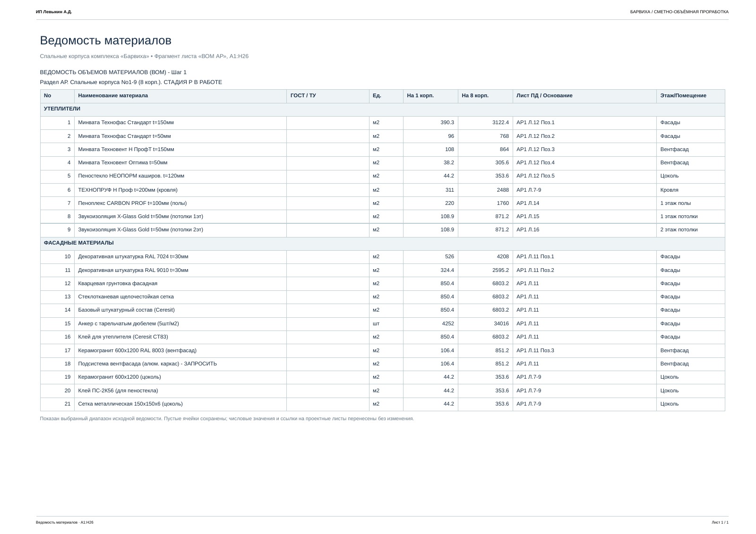Select cell 'Минвата Технофас Стандарт t=50мм'
The height and width of the screenshot is (534, 756).
[x=180, y=136]
